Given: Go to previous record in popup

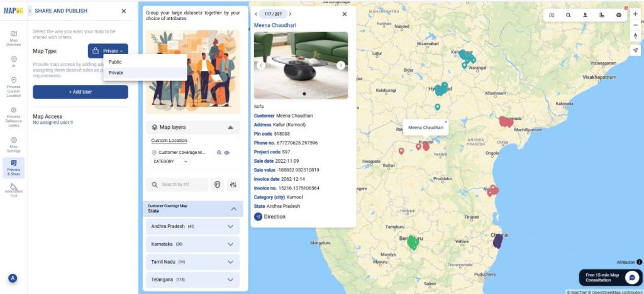Looking at the screenshot, I should click(x=256, y=14).
